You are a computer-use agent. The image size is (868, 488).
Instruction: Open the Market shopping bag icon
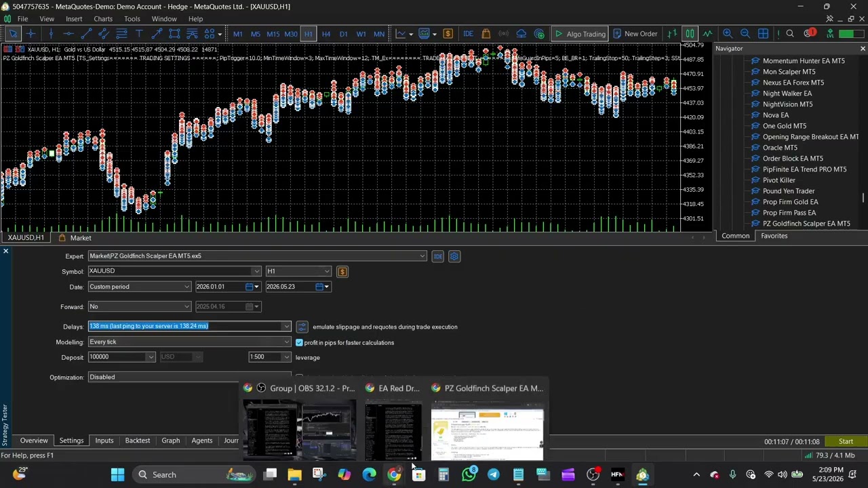(486, 34)
